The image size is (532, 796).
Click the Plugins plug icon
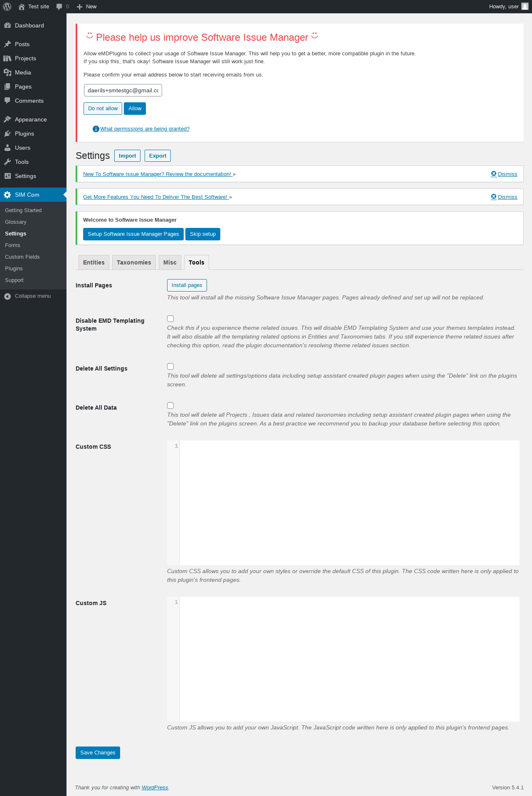pyautogui.click(x=7, y=133)
